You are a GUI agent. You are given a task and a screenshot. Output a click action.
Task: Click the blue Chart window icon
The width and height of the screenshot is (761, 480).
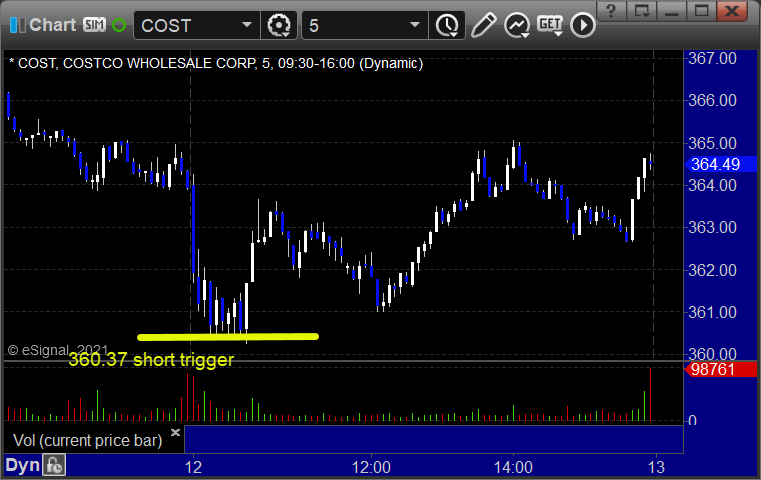click(x=17, y=25)
